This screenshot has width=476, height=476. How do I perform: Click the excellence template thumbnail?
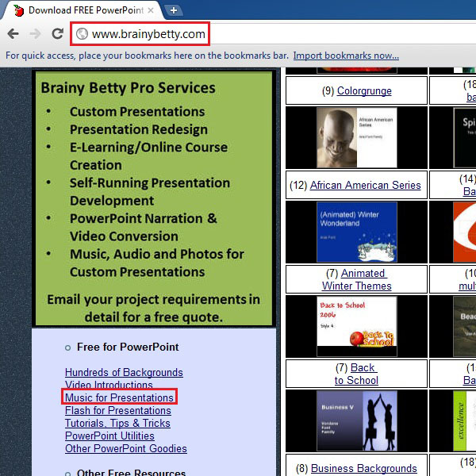pos(464,420)
